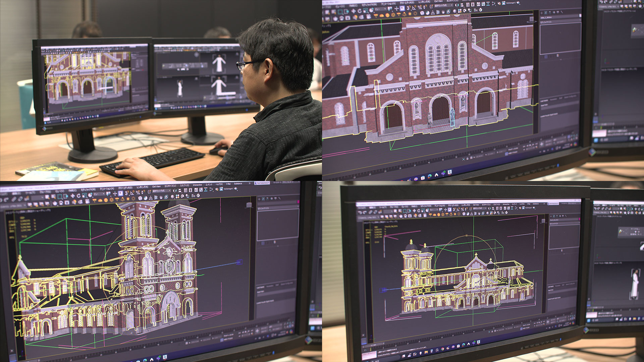644x362 pixels.
Task: Switch to Modify panel tab on twin-tower screen
Action: click(x=263, y=199)
